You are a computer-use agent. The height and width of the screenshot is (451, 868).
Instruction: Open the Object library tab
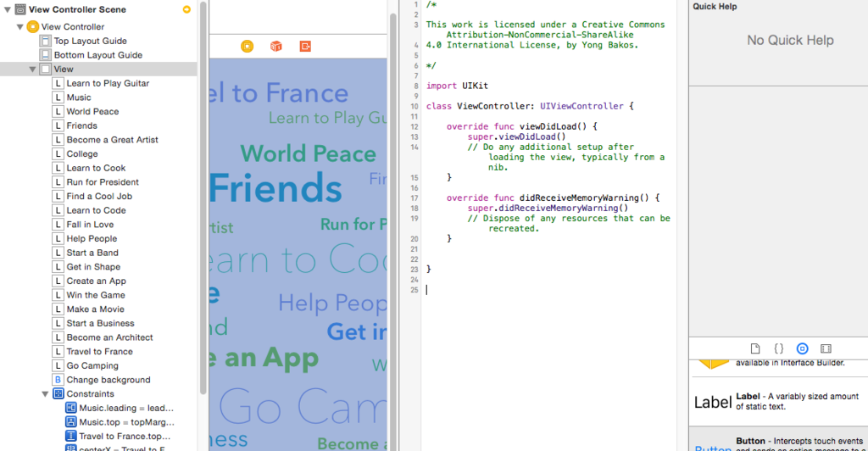802,348
